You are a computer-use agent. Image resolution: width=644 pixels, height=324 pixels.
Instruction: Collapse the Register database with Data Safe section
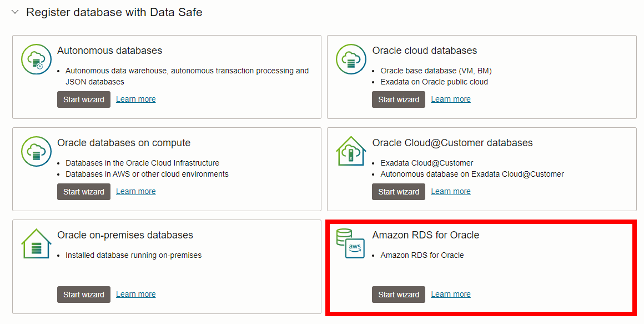point(15,12)
